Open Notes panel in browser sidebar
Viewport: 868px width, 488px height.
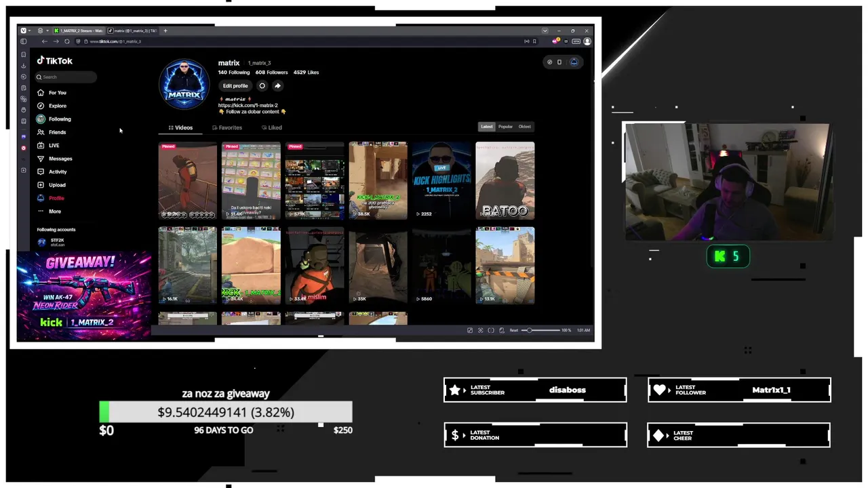[23, 87]
